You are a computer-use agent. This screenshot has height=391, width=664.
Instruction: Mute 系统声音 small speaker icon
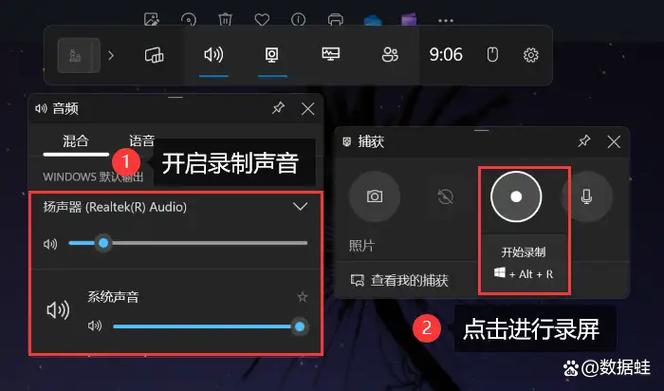coord(94,326)
